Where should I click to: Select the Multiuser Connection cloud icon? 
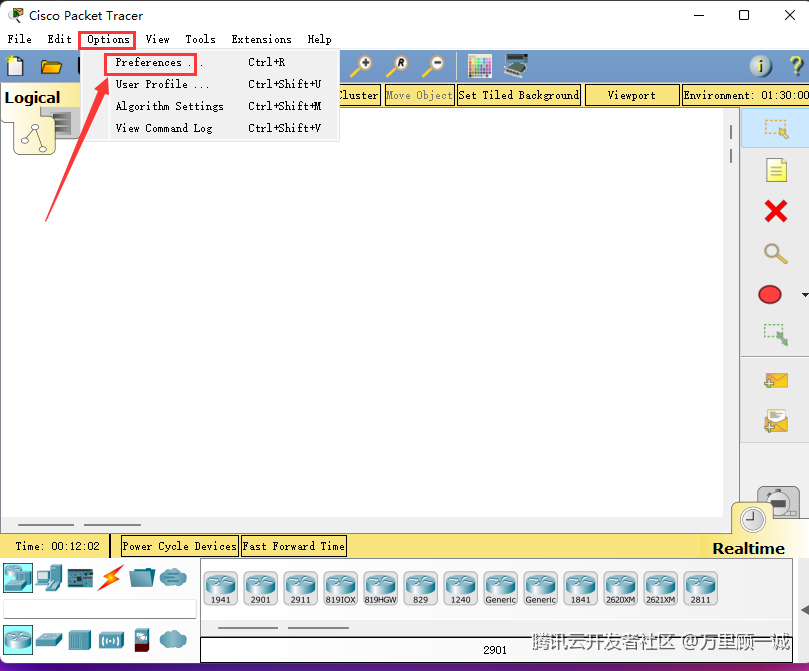[173, 577]
